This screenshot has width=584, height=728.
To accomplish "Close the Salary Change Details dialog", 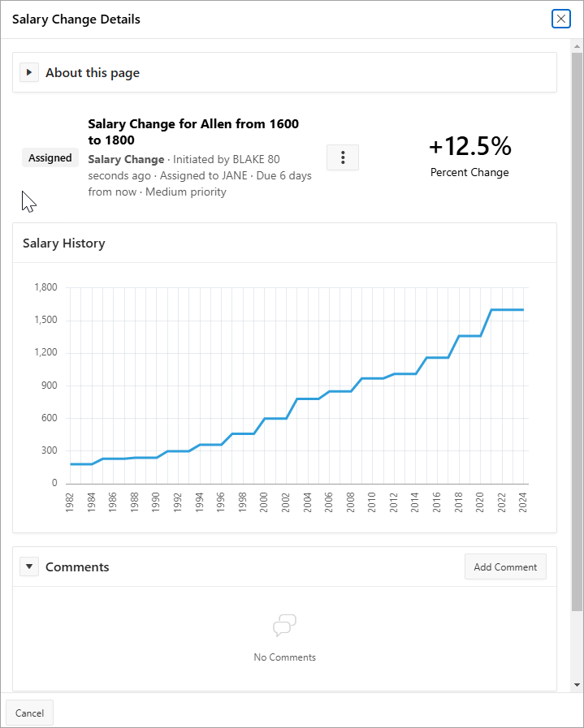I will pos(560,19).
